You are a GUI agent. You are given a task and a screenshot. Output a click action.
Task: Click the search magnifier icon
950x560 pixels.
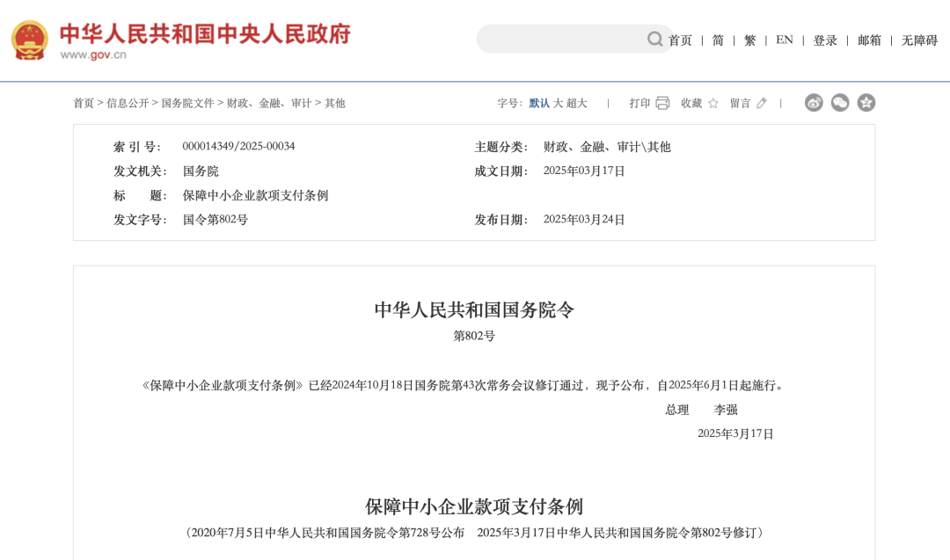pos(654,39)
